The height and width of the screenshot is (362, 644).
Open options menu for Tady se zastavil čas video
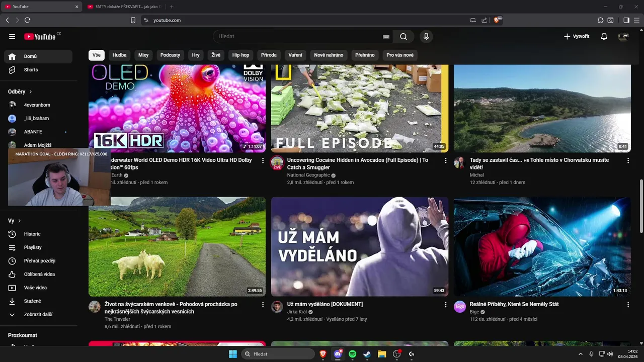pos(628,160)
